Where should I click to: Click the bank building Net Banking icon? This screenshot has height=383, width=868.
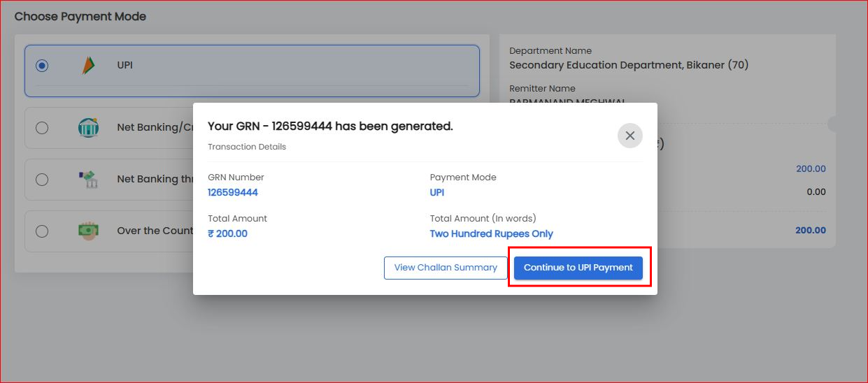(88, 128)
